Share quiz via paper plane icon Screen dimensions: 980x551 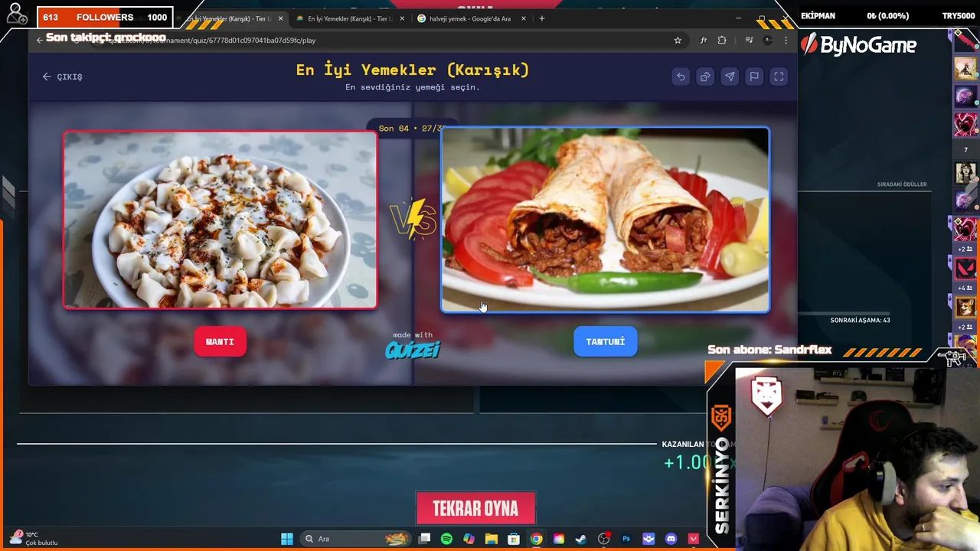pyautogui.click(x=730, y=77)
